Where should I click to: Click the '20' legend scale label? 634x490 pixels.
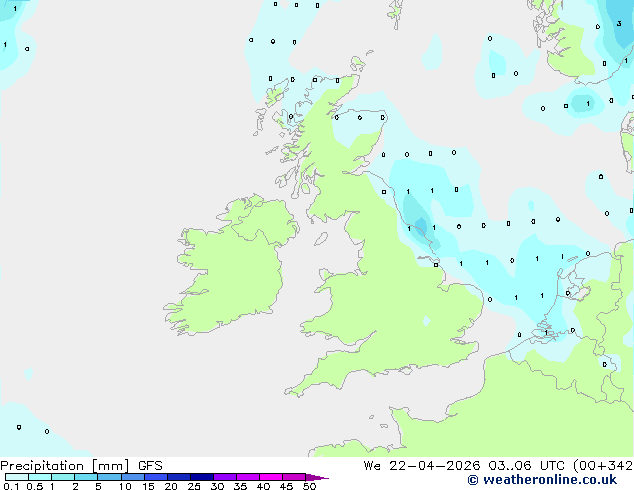[x=171, y=486]
